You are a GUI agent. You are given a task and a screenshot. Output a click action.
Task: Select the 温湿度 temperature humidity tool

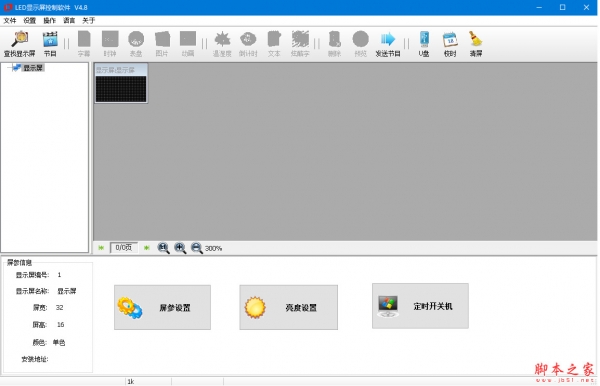(222, 44)
